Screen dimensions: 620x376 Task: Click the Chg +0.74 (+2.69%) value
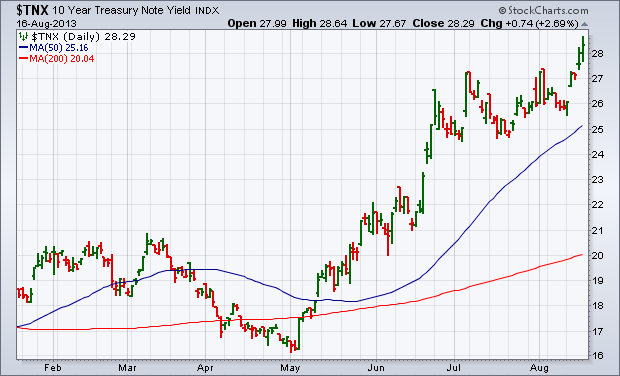529,24
